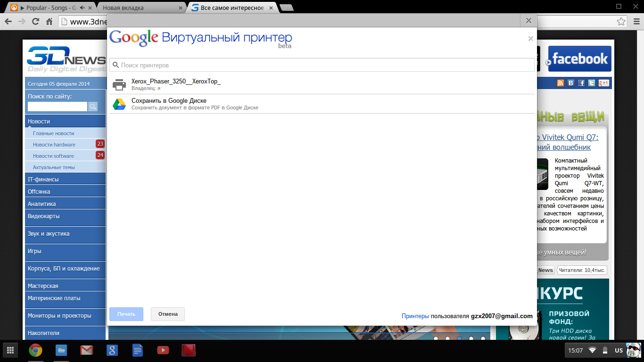Open a new tab with the blank tab button
The image size is (644, 362).
tap(286, 8)
